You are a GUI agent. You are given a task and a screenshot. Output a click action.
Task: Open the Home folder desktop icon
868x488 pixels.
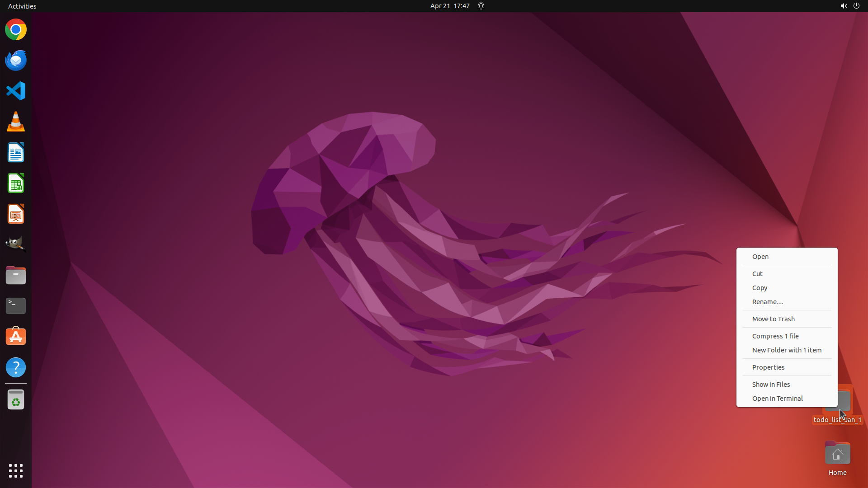(x=837, y=455)
